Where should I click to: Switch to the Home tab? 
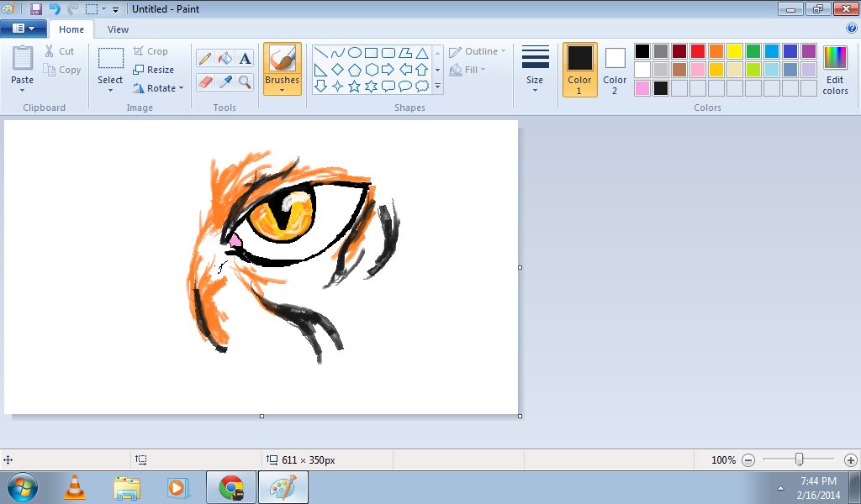(71, 29)
